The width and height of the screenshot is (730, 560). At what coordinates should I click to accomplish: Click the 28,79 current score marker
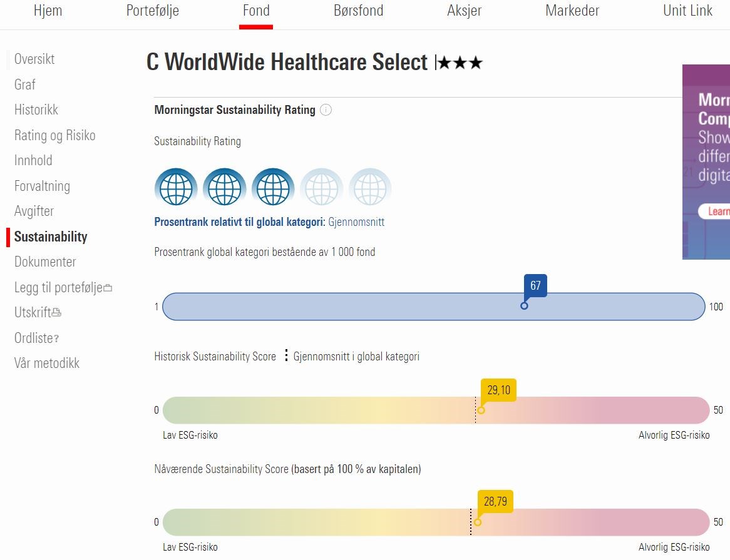tap(495, 502)
